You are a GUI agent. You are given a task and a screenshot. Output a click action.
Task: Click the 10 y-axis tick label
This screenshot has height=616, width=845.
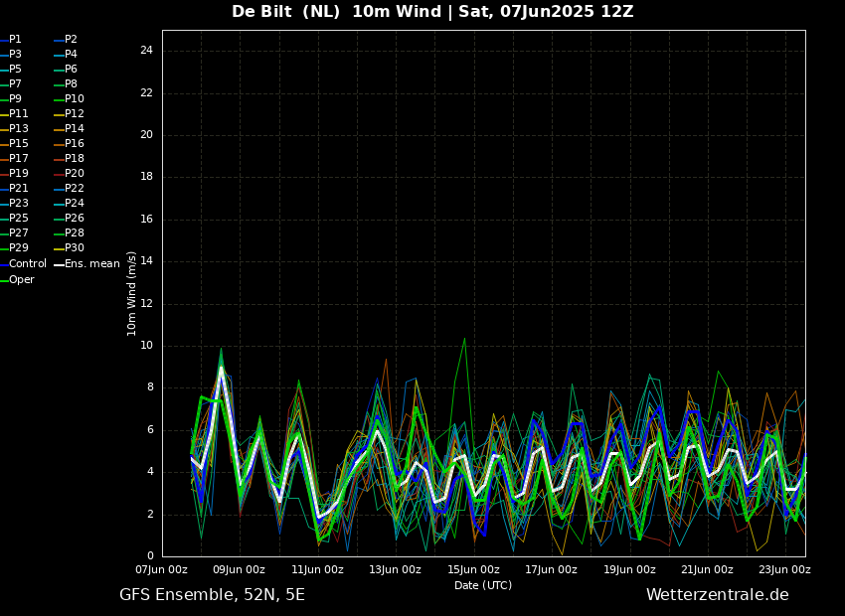[x=146, y=346]
